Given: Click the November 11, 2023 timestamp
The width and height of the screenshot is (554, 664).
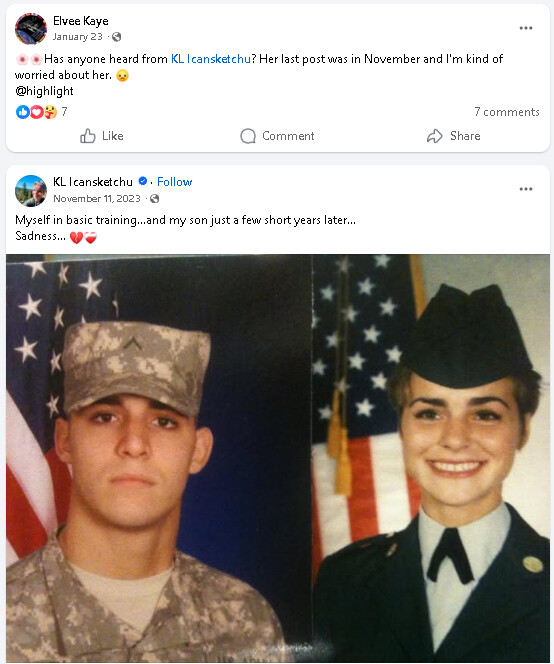Looking at the screenshot, I should click(x=97, y=199).
